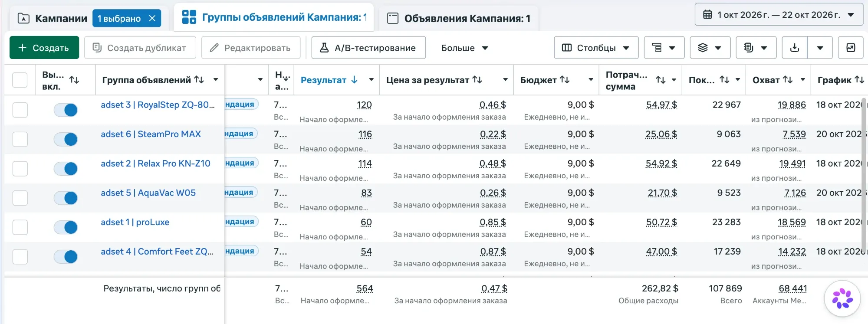Select checkbox for adset 6 SteamPro MAX
This screenshot has height=324, width=868.
tap(20, 139)
